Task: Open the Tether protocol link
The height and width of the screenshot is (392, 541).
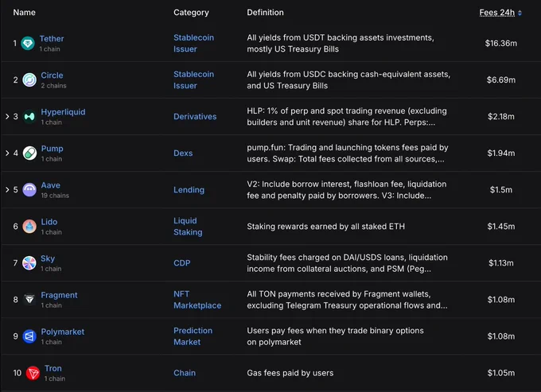Action: coord(52,39)
